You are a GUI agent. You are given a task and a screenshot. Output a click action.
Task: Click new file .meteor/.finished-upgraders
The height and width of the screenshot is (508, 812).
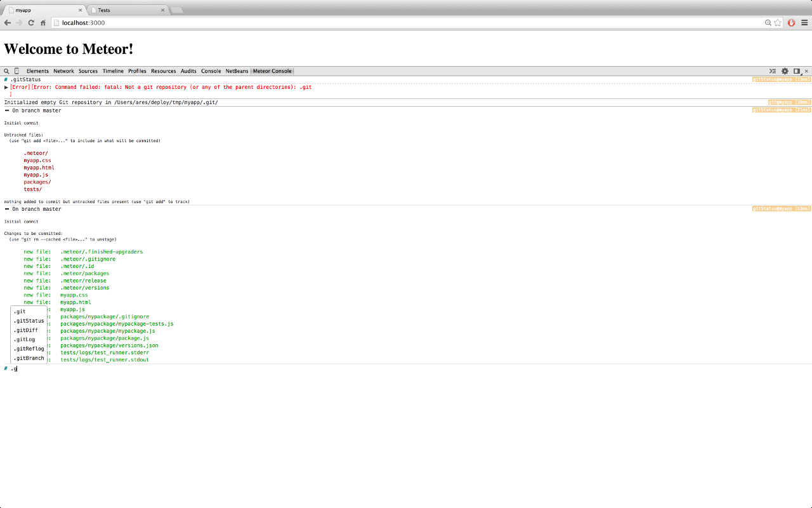[101, 251]
